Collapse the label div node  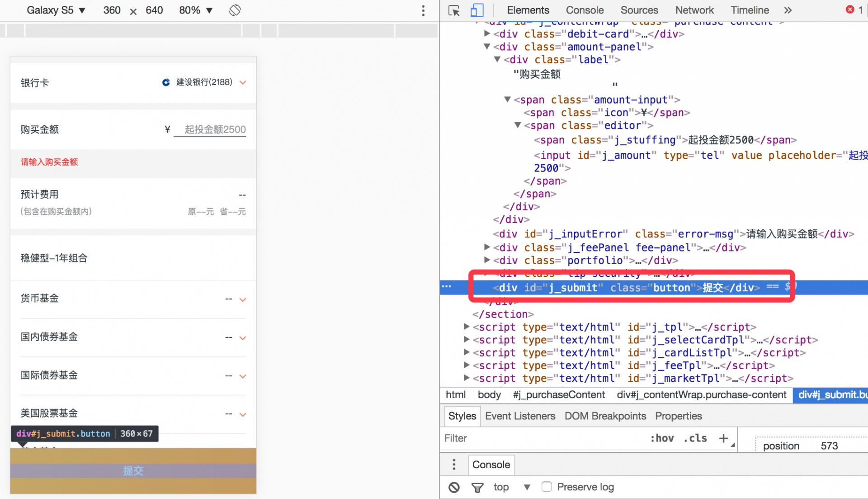[497, 59]
